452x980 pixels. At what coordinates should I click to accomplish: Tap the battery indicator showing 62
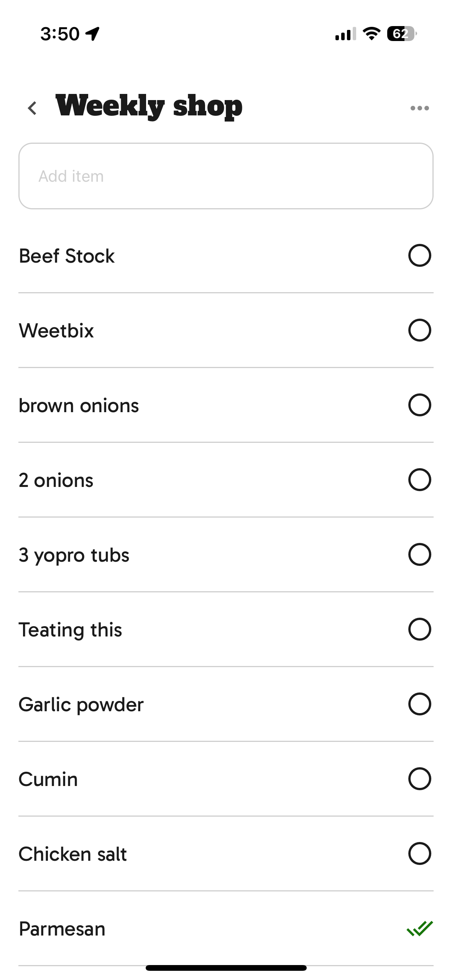tap(401, 34)
